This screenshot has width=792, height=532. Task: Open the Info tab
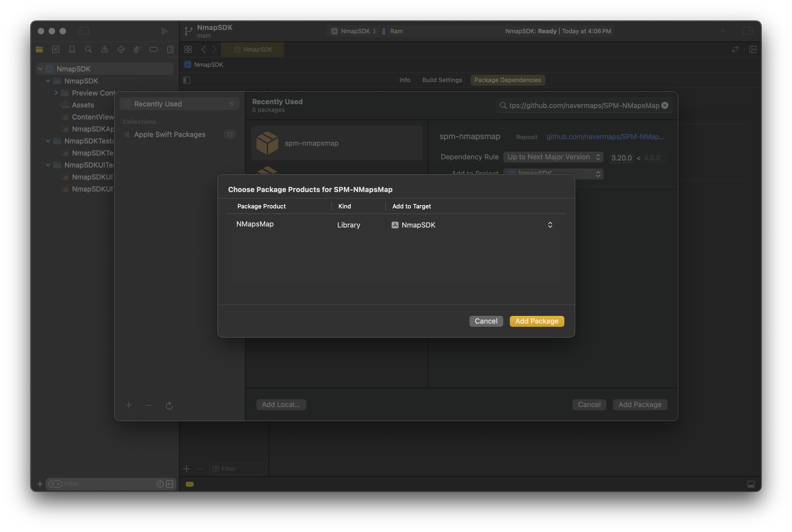404,80
